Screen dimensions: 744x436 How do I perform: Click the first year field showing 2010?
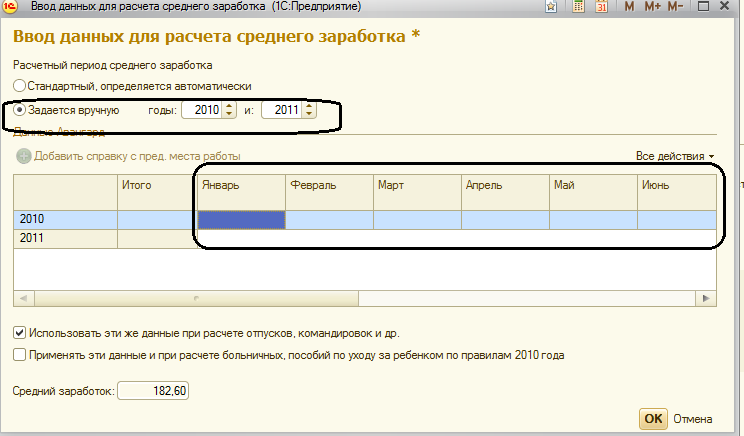(202, 110)
